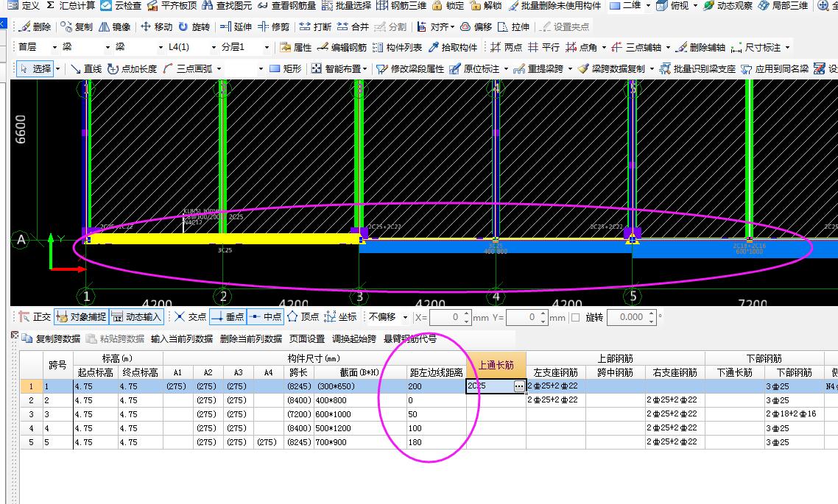
Task: Select 延伸 extend tool
Action: coord(236,26)
